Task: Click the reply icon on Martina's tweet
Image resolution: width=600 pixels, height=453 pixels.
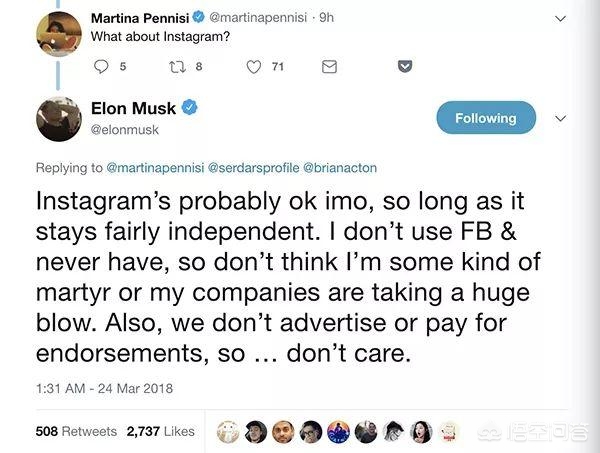Action: click(101, 67)
